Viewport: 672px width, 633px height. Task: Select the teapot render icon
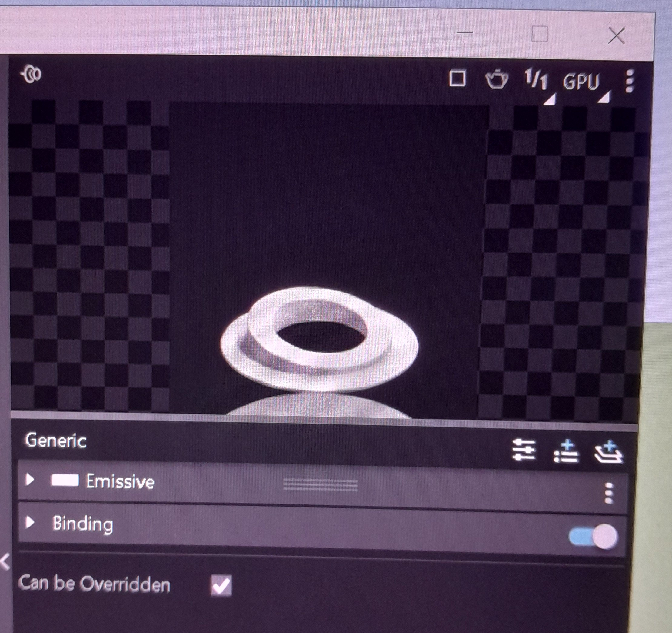(496, 79)
